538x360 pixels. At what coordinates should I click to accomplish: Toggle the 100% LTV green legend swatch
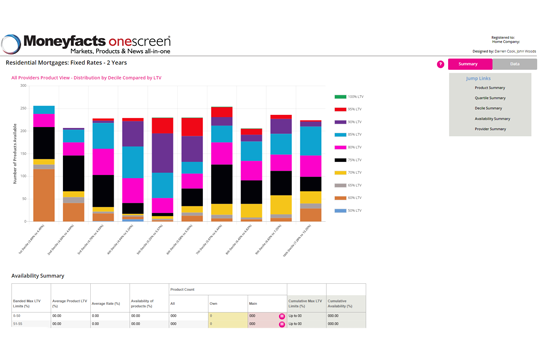coord(340,97)
